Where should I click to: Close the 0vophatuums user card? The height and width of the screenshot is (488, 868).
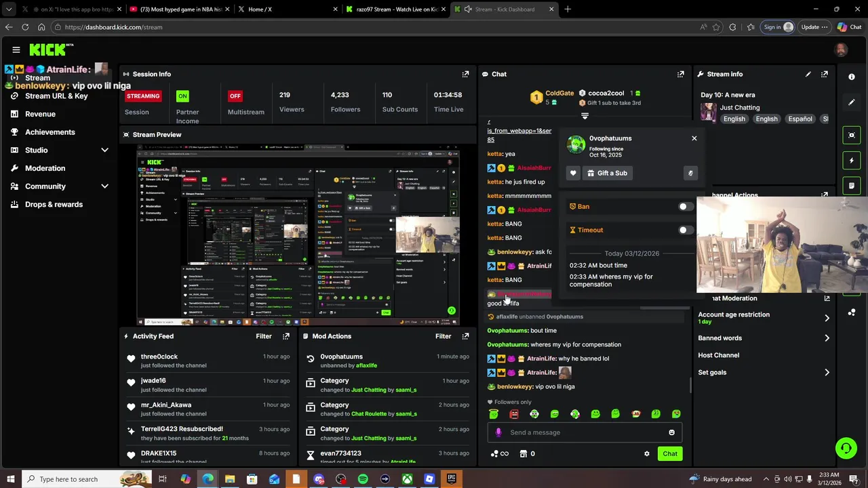coord(694,138)
